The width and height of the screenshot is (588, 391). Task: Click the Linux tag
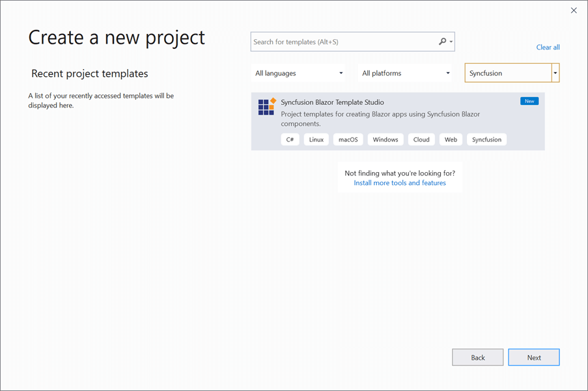pyautogui.click(x=316, y=139)
